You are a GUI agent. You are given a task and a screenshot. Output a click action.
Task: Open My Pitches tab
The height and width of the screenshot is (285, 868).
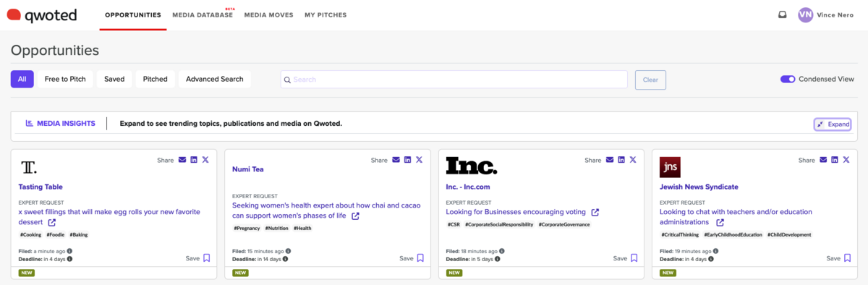pyautogui.click(x=325, y=15)
